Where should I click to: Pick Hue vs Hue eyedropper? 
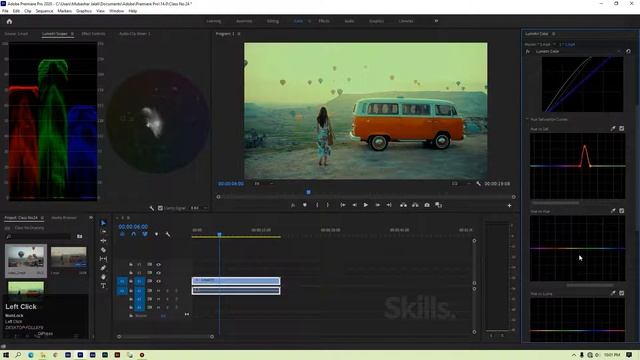point(613,211)
